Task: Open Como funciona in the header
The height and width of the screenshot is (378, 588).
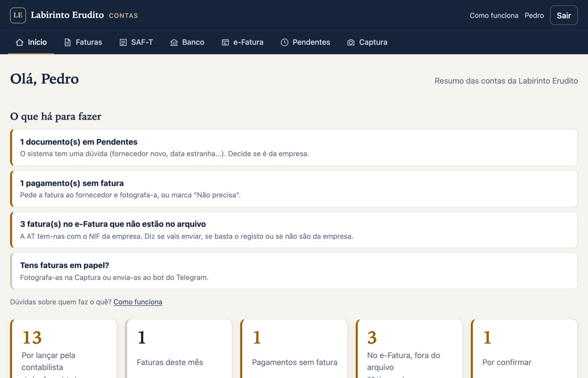Action: tap(494, 16)
